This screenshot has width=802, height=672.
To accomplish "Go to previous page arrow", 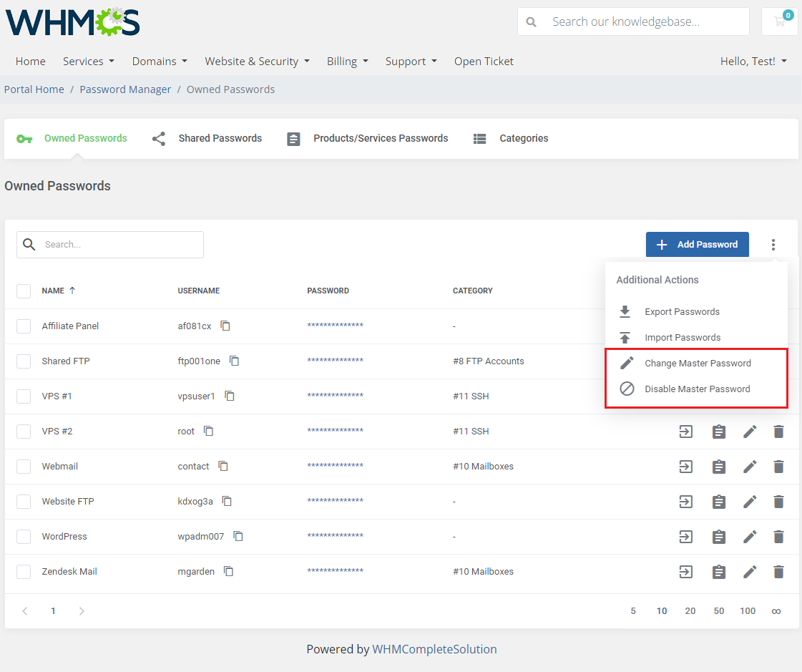I will point(24,610).
